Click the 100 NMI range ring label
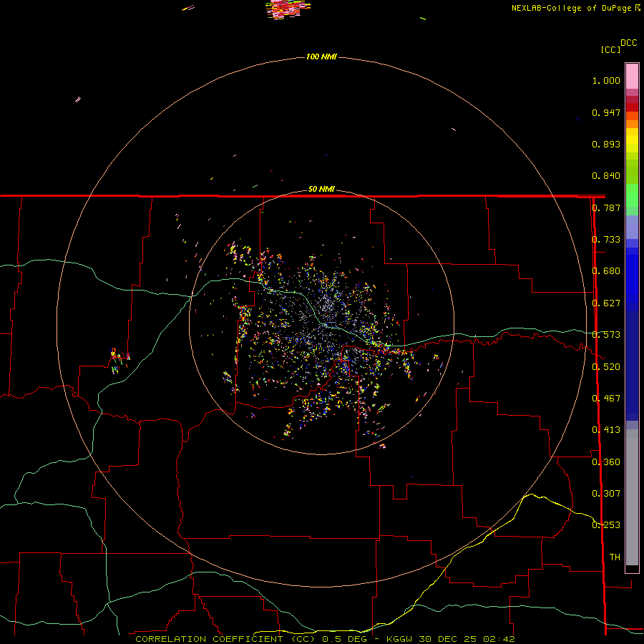Image resolution: width=644 pixels, height=644 pixels. 321,57
